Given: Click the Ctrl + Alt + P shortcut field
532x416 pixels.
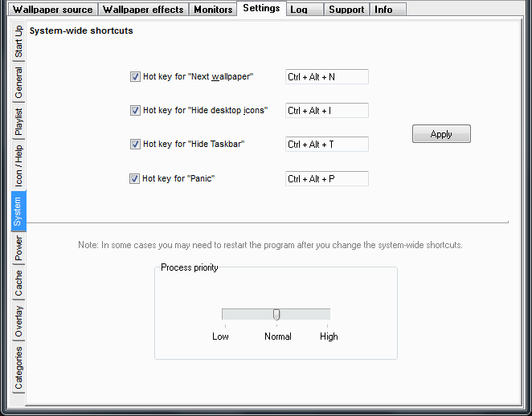Looking at the screenshot, I should (x=326, y=179).
